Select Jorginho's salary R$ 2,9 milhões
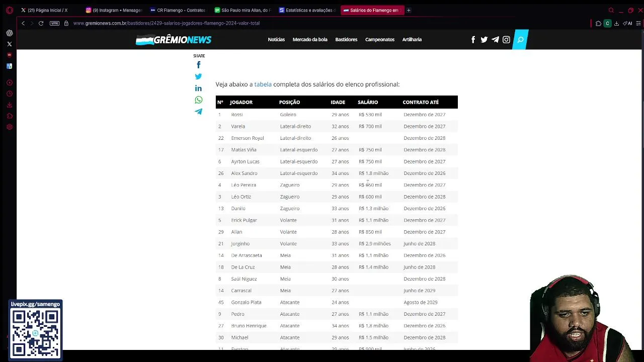644x362 pixels. (374, 244)
